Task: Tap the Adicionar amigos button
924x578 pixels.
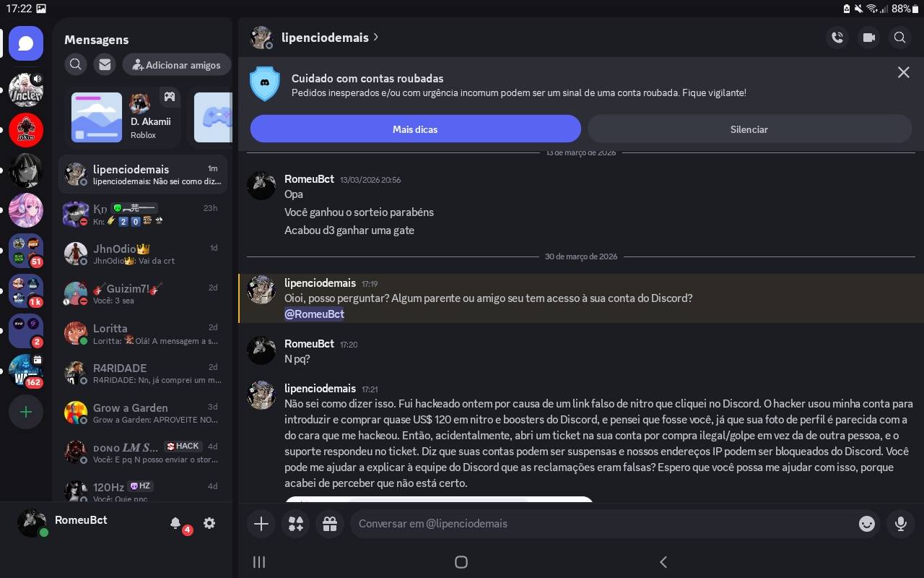Action: [x=176, y=64]
